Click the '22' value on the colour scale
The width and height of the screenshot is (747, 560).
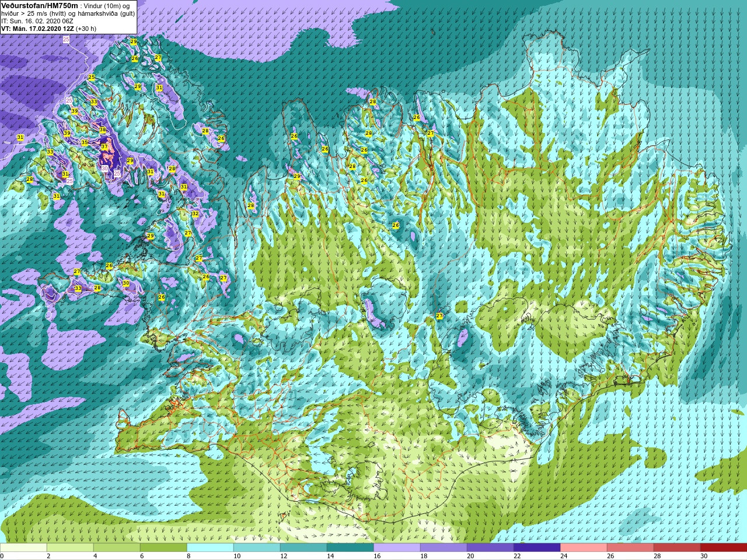point(517,556)
